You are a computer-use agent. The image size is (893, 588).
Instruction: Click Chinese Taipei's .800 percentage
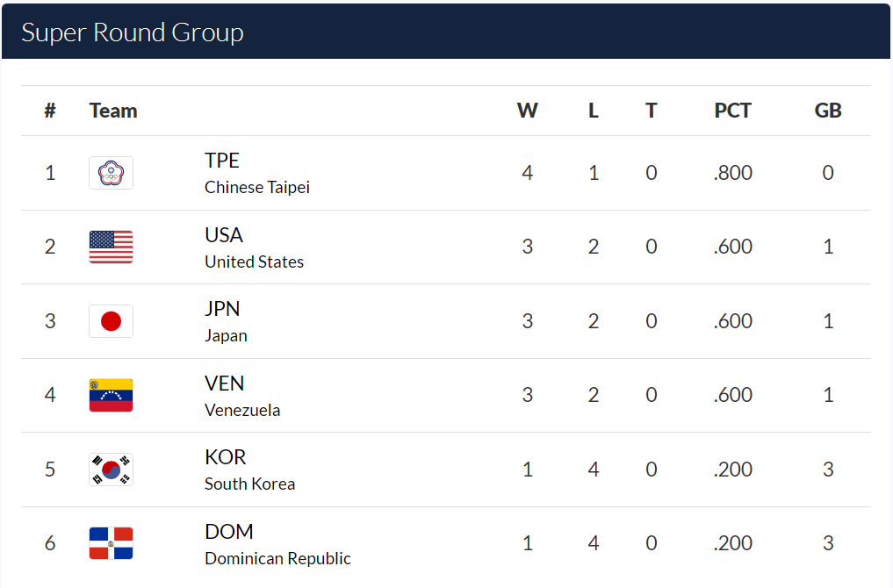point(732,173)
